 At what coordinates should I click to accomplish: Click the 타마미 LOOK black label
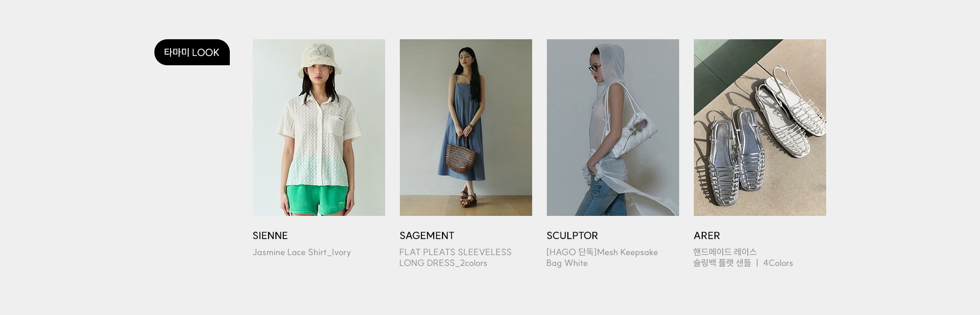192,52
